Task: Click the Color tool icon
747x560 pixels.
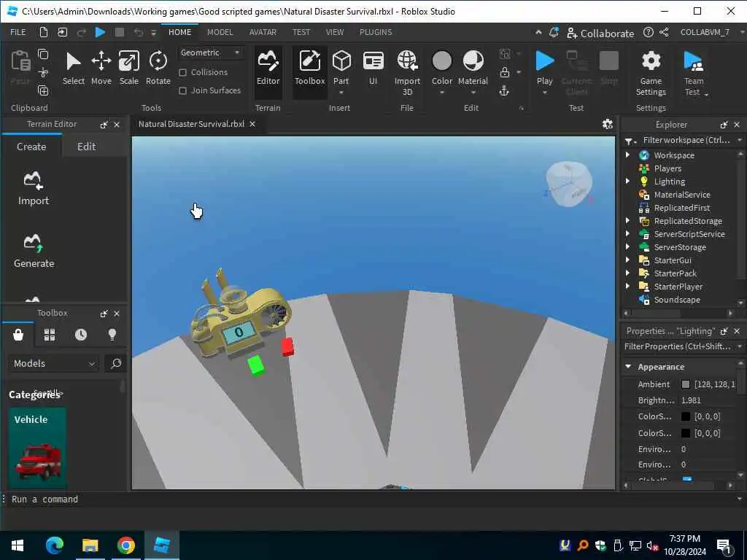Action: point(441,61)
